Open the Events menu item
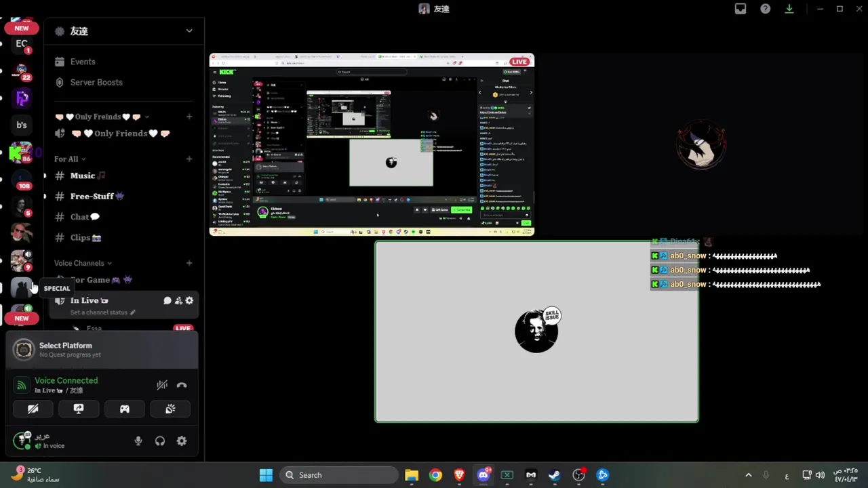Image resolution: width=868 pixels, height=488 pixels. point(124,62)
